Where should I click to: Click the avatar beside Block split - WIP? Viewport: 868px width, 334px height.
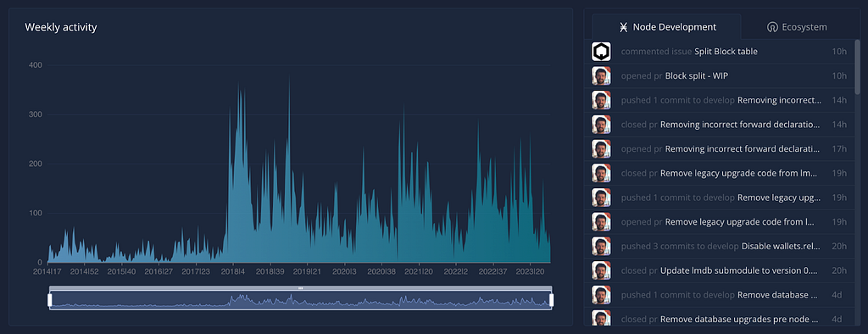[x=601, y=76]
